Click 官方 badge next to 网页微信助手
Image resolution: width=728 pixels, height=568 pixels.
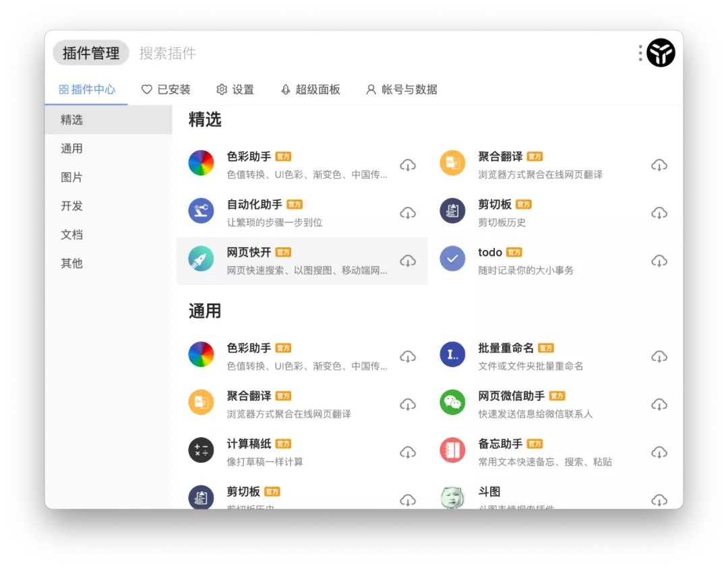click(x=557, y=396)
